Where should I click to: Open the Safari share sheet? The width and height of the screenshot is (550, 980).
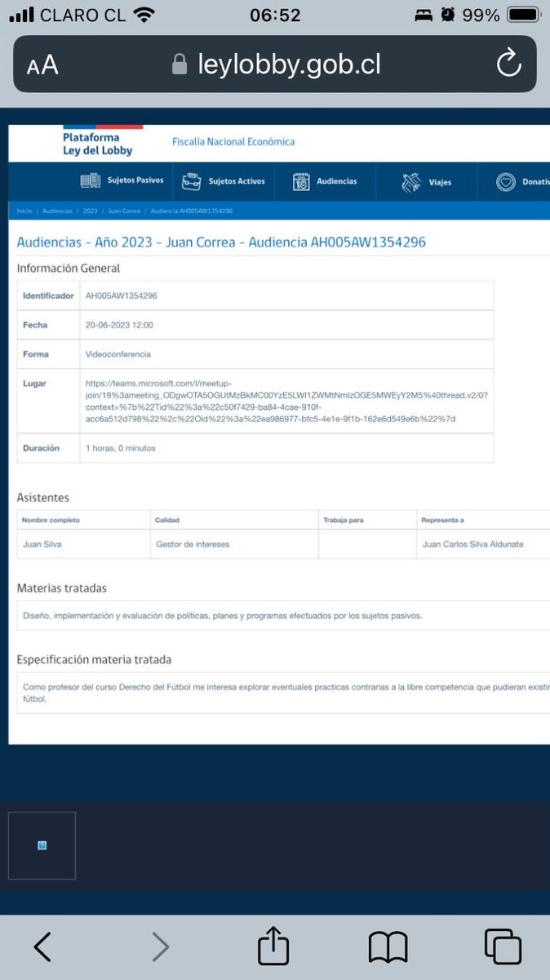click(273, 945)
